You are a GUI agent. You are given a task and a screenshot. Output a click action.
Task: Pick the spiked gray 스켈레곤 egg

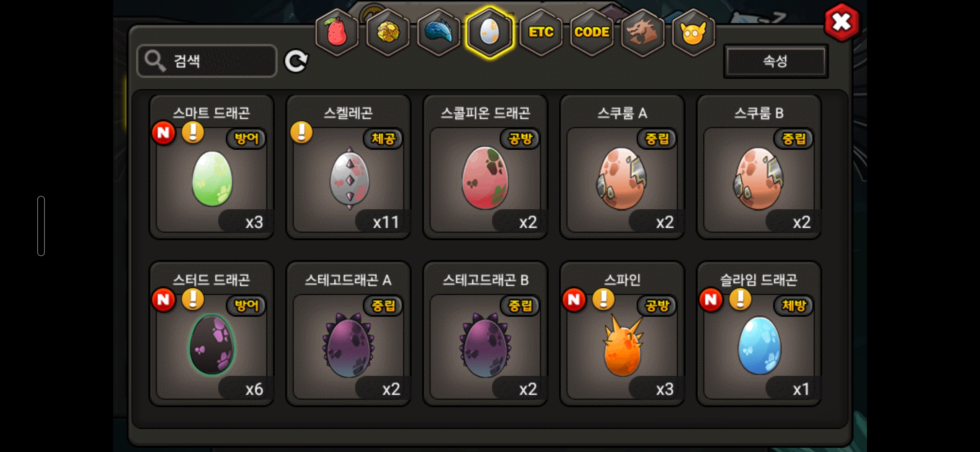349,167
